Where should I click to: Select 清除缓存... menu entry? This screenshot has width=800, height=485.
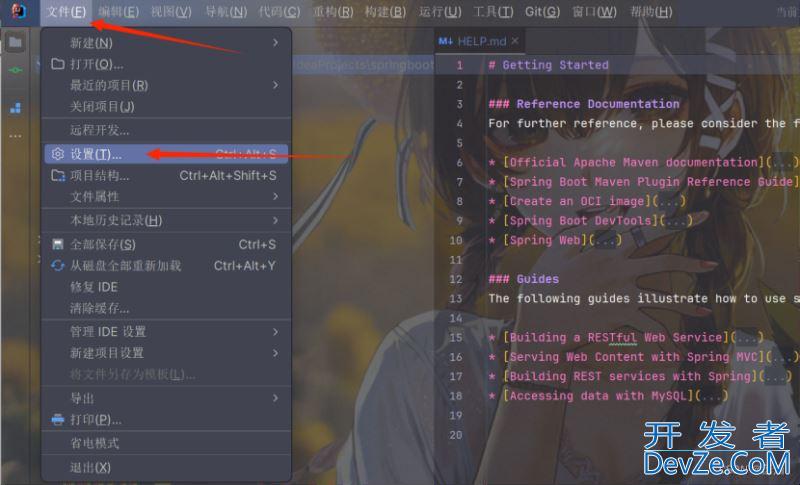pos(166,308)
